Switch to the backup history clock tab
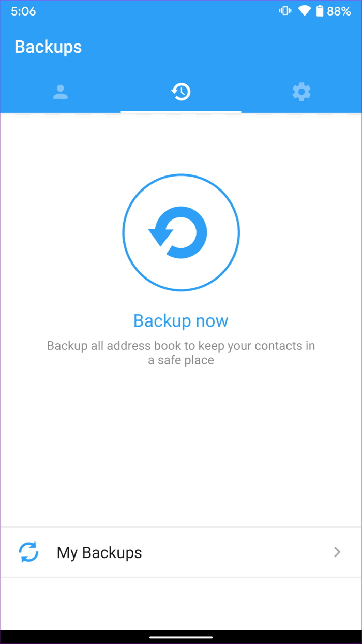Viewport: 362px width, 644px height. tap(181, 92)
